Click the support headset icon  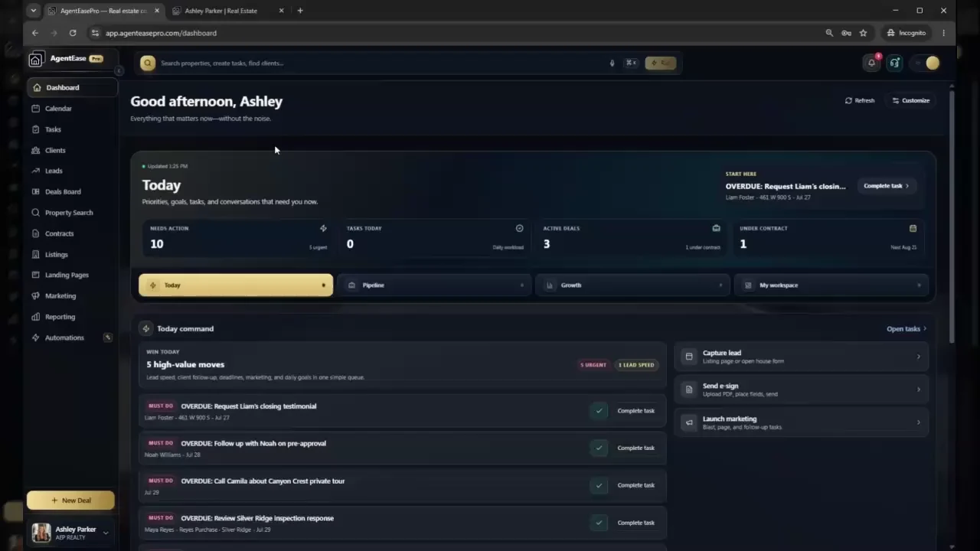[894, 63]
